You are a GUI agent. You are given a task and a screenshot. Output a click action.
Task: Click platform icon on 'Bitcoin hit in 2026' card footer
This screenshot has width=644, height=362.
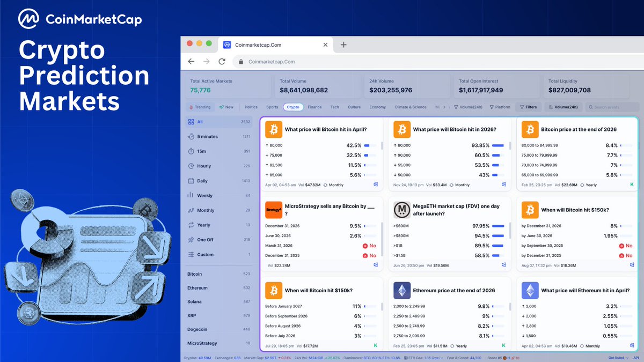[x=504, y=184]
